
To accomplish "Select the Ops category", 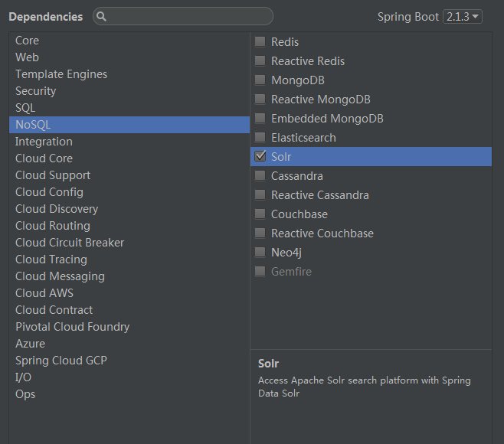I will tap(25, 394).
